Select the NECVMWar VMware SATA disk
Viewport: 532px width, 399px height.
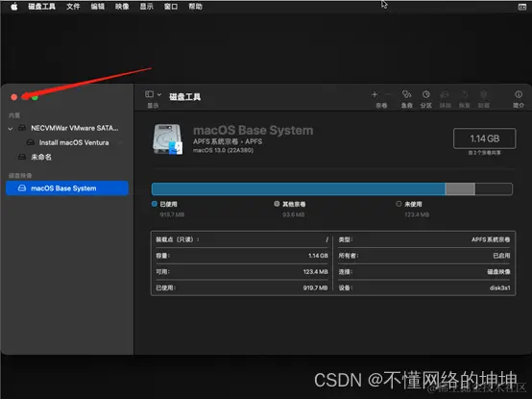(68, 128)
